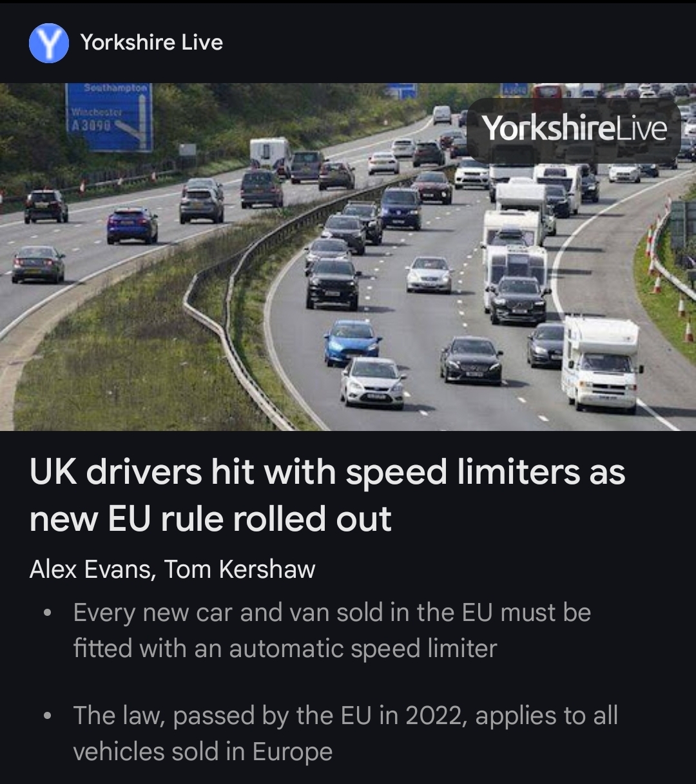Select author name Alex Evans
The height and width of the screenshot is (784, 696).
90,569
